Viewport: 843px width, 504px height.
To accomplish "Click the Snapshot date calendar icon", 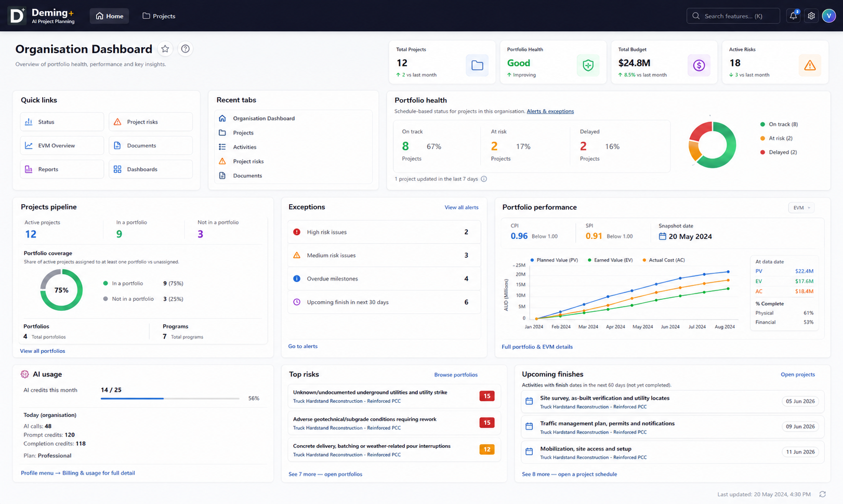I will [x=663, y=236].
